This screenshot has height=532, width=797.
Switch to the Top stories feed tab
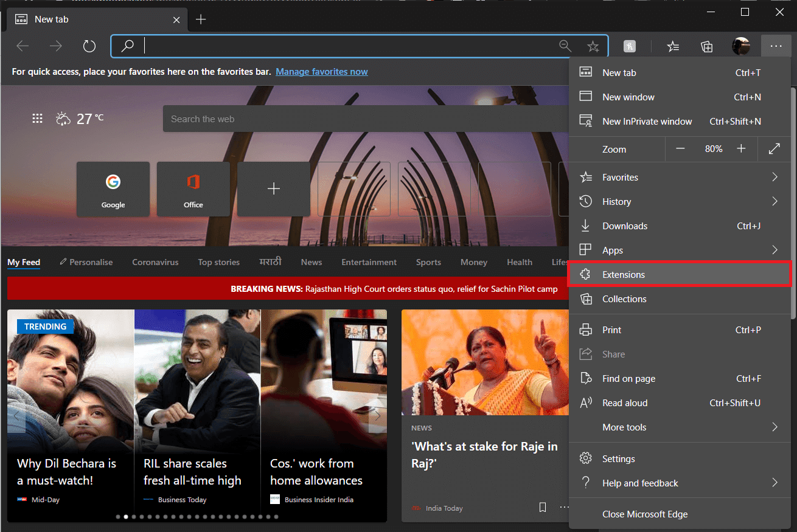[x=218, y=263]
